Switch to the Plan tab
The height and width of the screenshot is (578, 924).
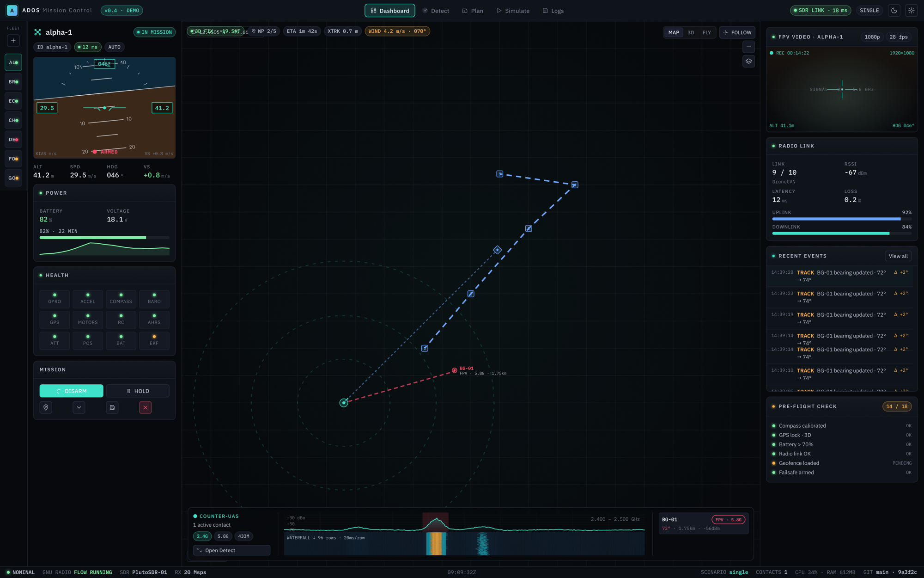[x=473, y=11]
